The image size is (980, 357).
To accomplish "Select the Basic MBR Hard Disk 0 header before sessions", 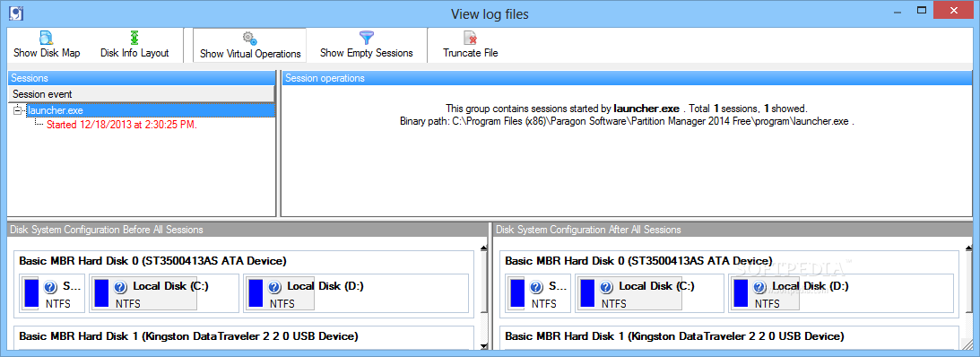I will pos(153,261).
